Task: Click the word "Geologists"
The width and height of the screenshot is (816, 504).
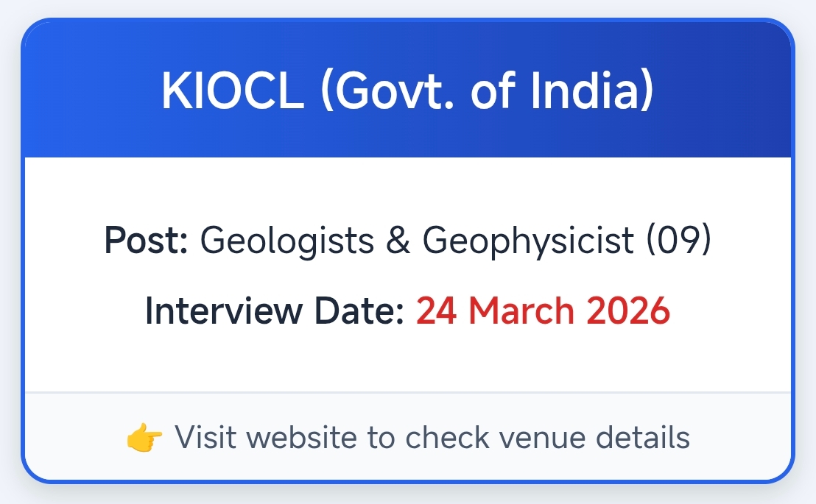Action: click(x=285, y=241)
